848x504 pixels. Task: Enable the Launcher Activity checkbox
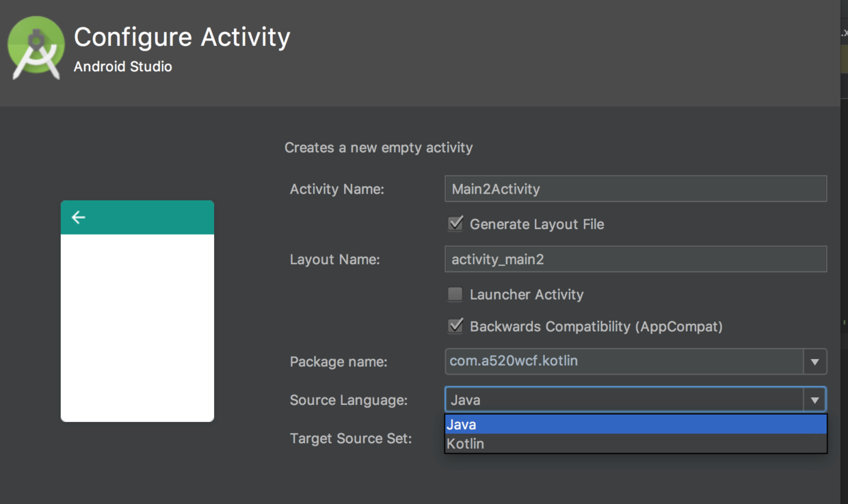pyautogui.click(x=455, y=295)
